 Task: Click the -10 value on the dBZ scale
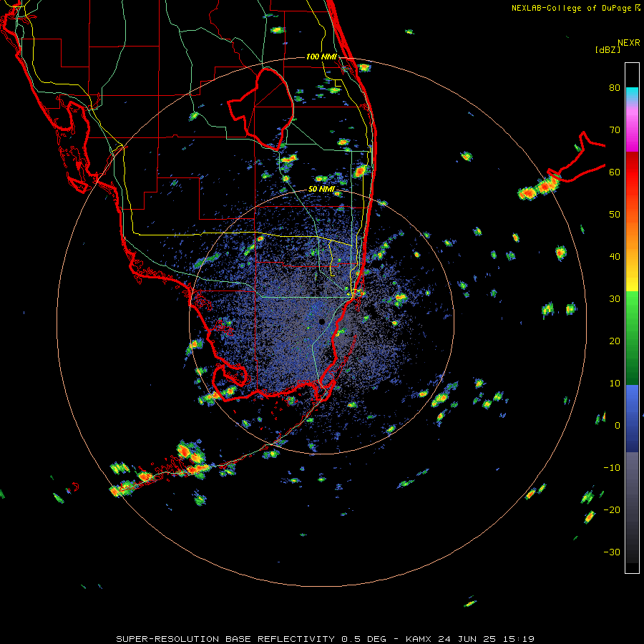(612, 468)
